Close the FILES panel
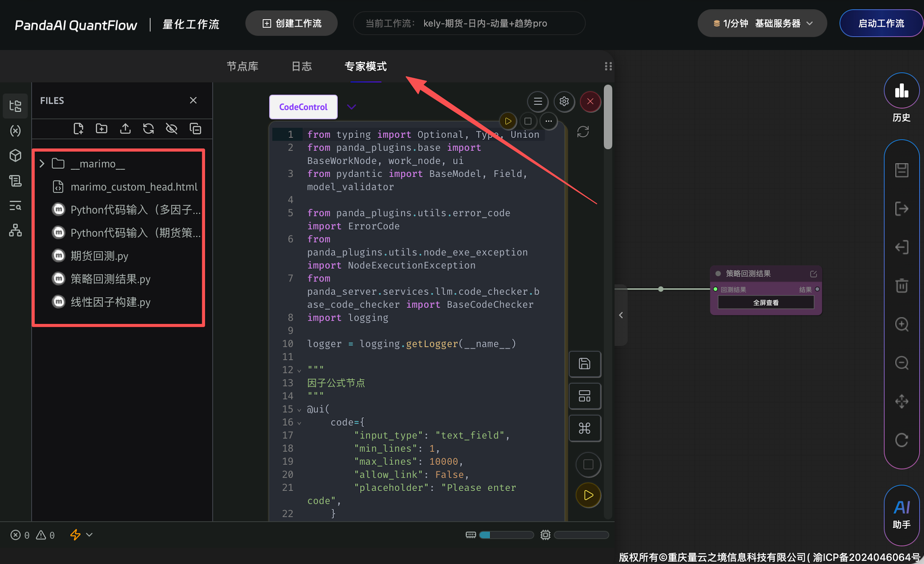Screen dimensions: 924x564 click(193, 100)
